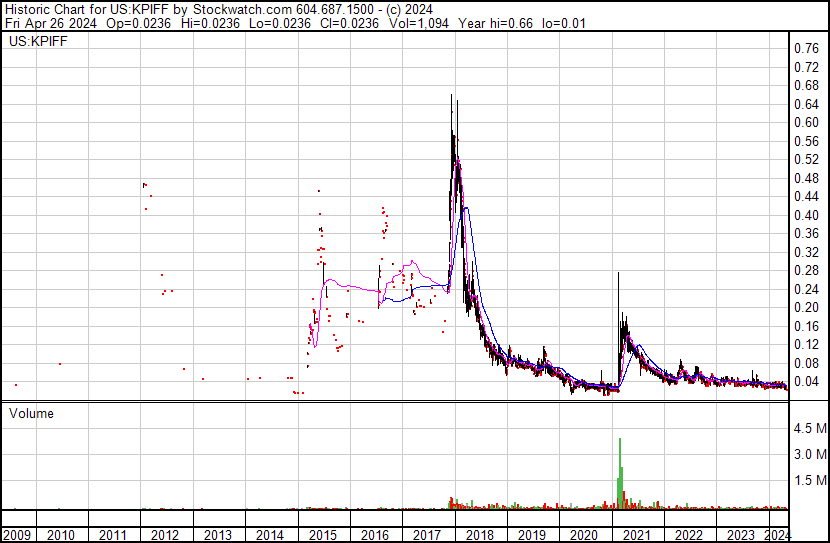
Task: Select the 2018 year label on axis
Action: click(x=480, y=535)
